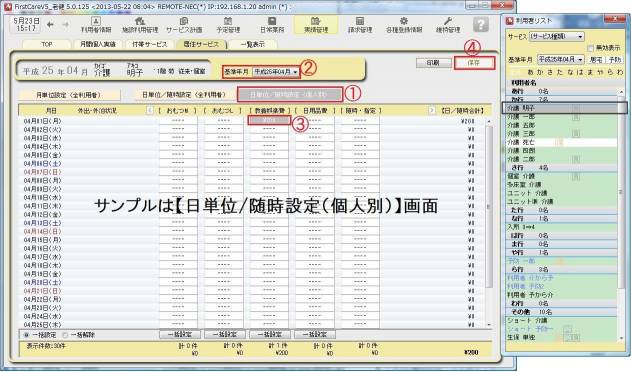Open the サービス計画 toolbar icon
This screenshot has width=631, height=372.
coord(184,25)
